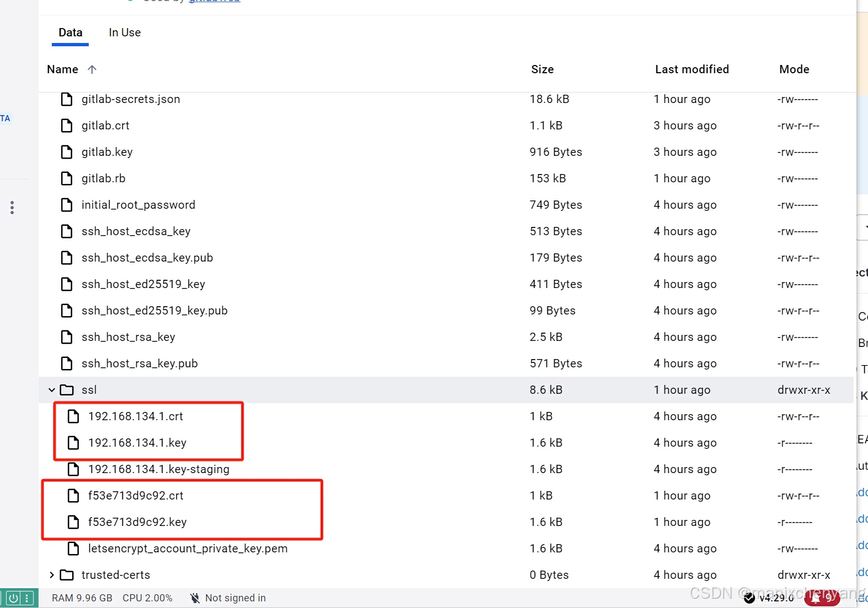
Task: Sort by Name column arrow
Action: coord(92,69)
